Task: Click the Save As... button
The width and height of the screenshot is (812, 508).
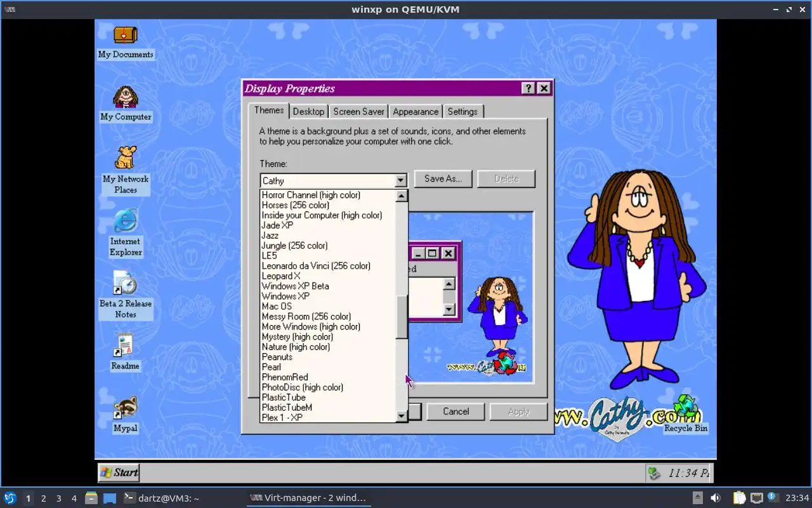Action: coord(443,178)
